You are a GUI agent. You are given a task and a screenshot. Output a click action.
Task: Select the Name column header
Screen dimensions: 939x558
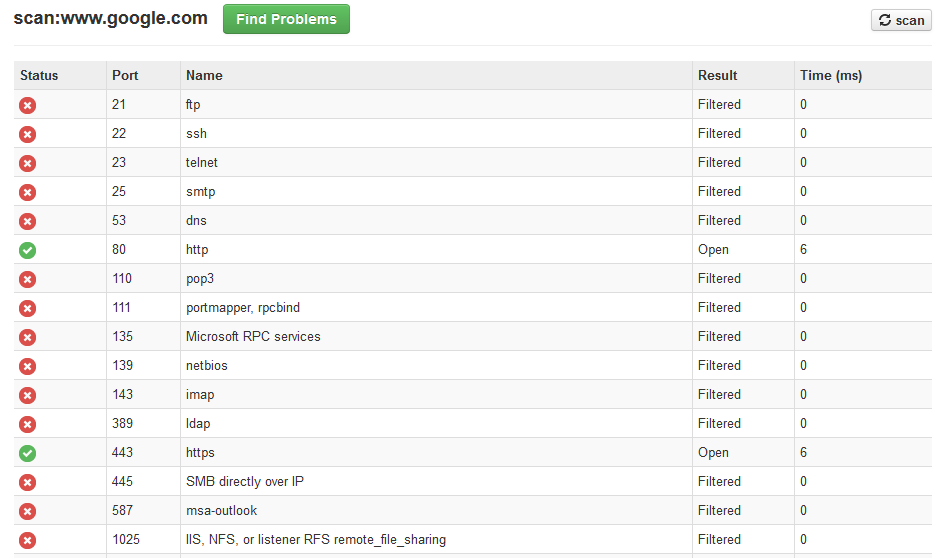pyautogui.click(x=204, y=75)
